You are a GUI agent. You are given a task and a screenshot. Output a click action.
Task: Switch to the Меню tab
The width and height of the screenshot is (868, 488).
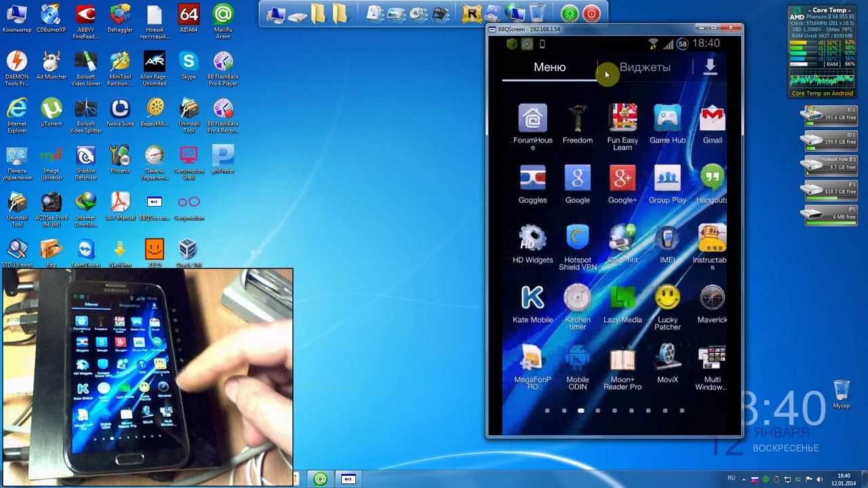pos(549,67)
